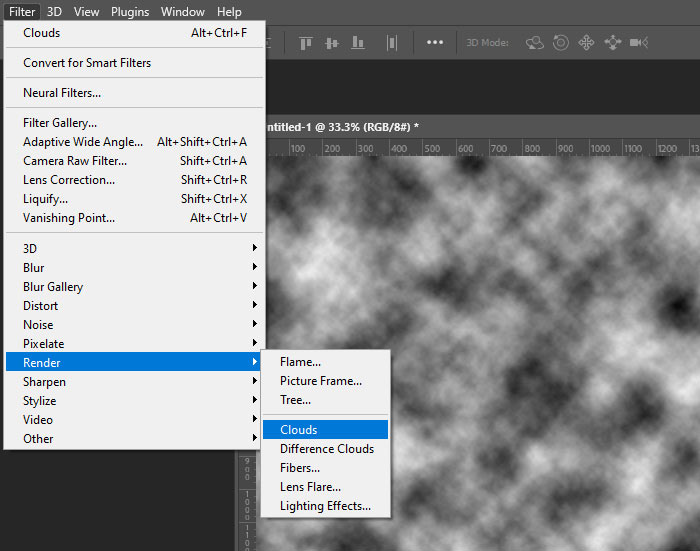700x551 pixels.
Task: Open the Plugins menu
Action: pos(130,12)
